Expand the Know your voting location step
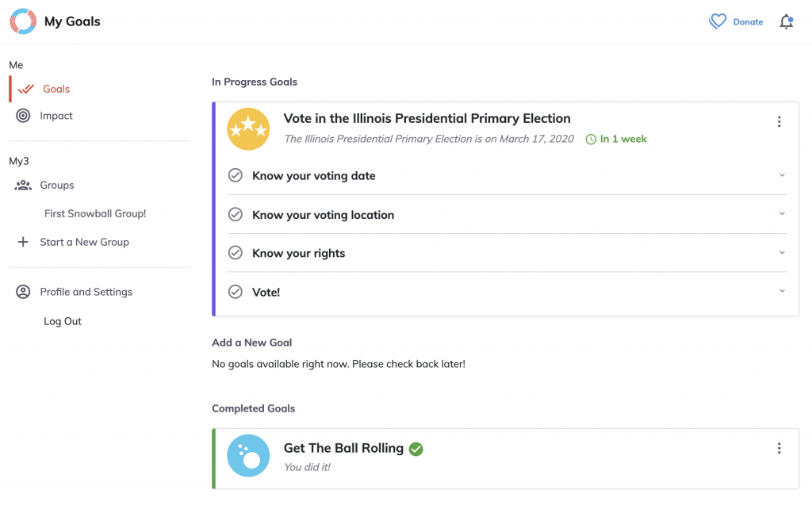 pos(782,214)
